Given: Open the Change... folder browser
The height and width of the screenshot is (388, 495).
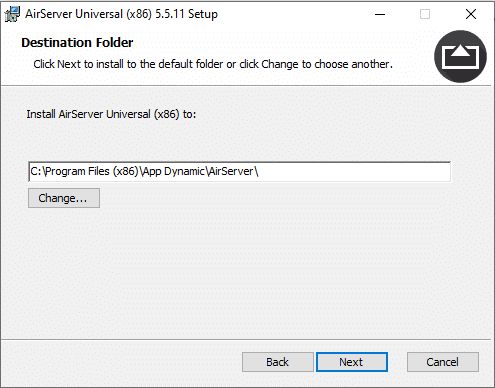Looking at the screenshot, I should [64, 198].
